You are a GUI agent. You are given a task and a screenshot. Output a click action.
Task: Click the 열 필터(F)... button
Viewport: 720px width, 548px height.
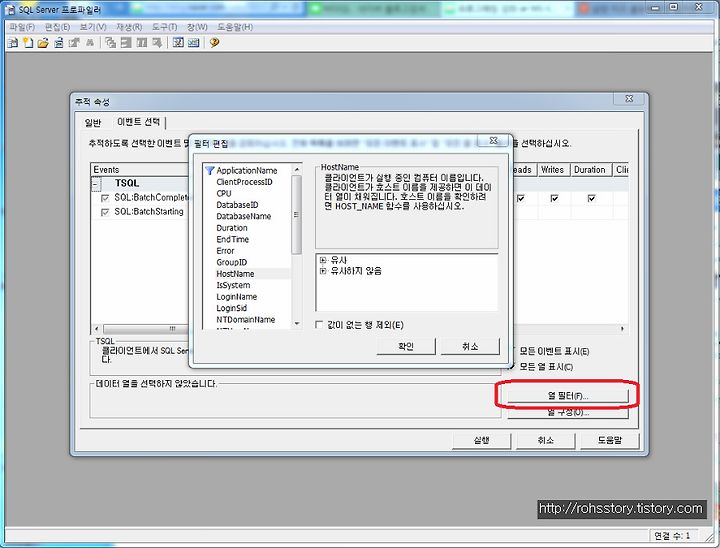pyautogui.click(x=568, y=395)
